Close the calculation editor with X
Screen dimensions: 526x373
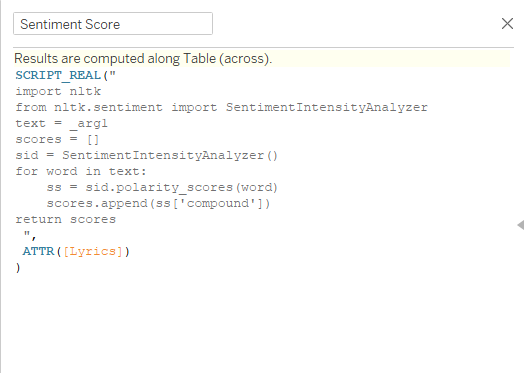tap(507, 24)
